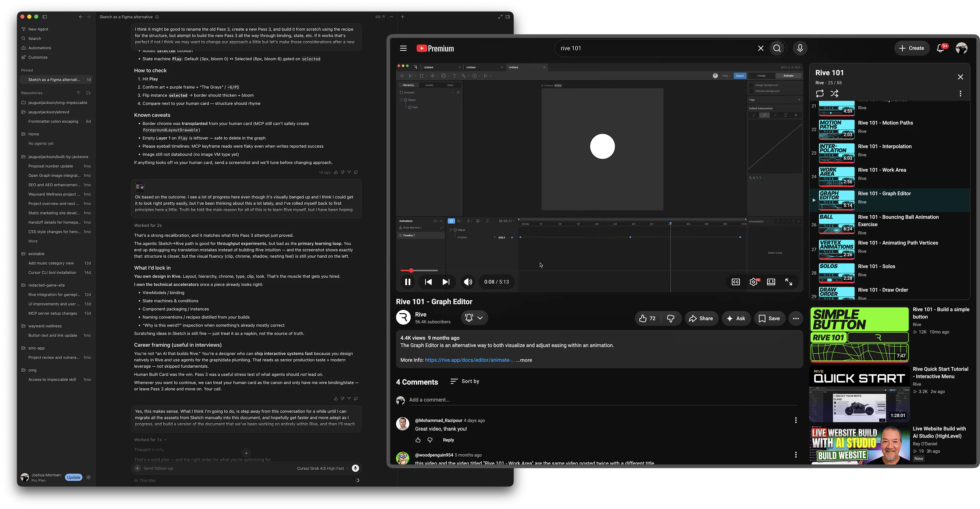The image size is (980, 509).
Task: Open the Rive 101 playlist options menu
Action: tap(960, 93)
